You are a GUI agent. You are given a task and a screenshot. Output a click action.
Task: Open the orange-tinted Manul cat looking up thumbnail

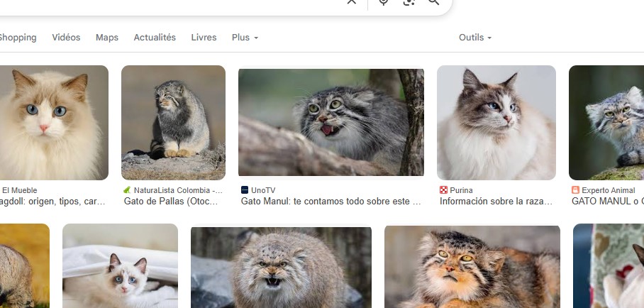click(472, 267)
